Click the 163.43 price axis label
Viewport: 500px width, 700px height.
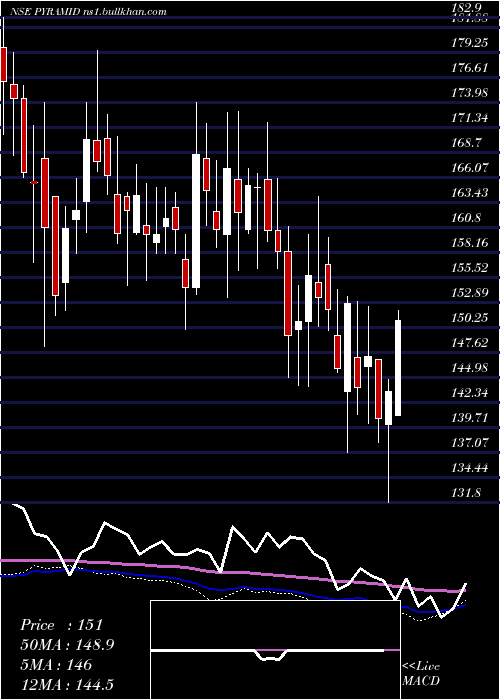pos(469,193)
